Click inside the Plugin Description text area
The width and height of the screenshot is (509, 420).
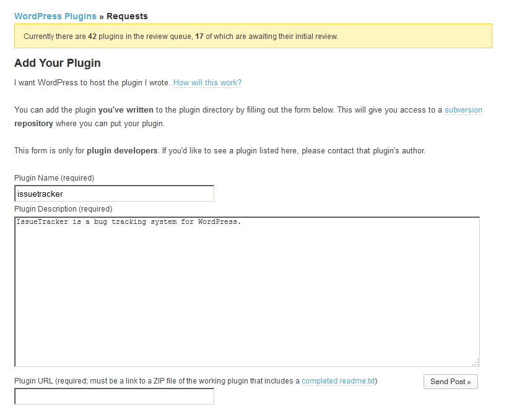(x=246, y=291)
